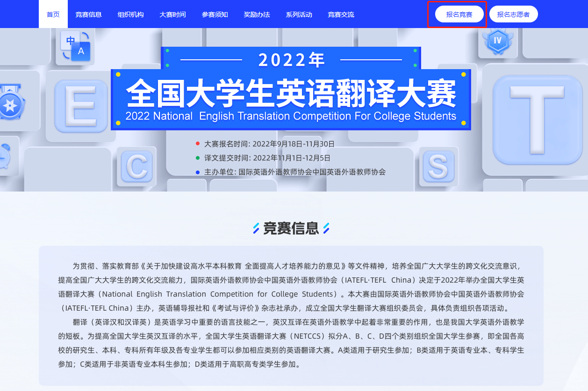Go to the 首页 tab
This screenshot has height=391, width=588.
pos(53,14)
